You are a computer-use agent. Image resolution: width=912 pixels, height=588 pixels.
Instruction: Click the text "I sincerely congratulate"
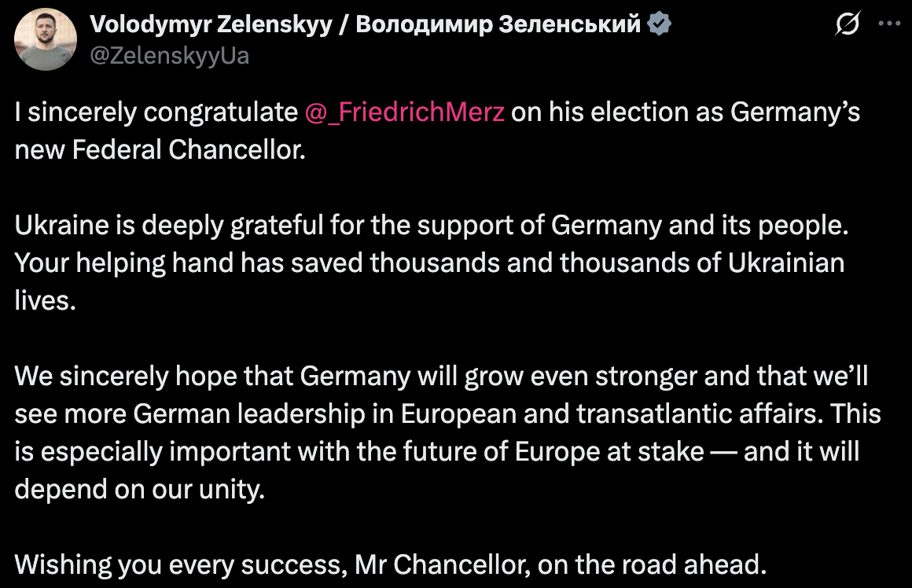click(156, 112)
